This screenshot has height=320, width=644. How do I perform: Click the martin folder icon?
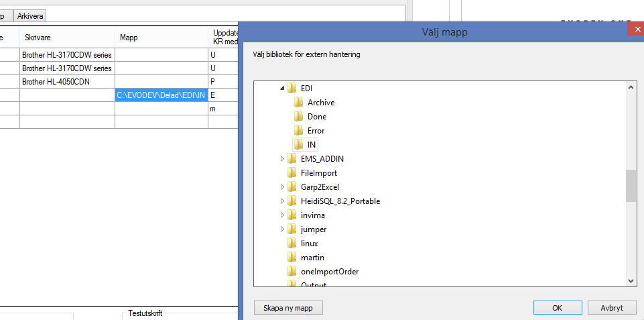pos(292,258)
